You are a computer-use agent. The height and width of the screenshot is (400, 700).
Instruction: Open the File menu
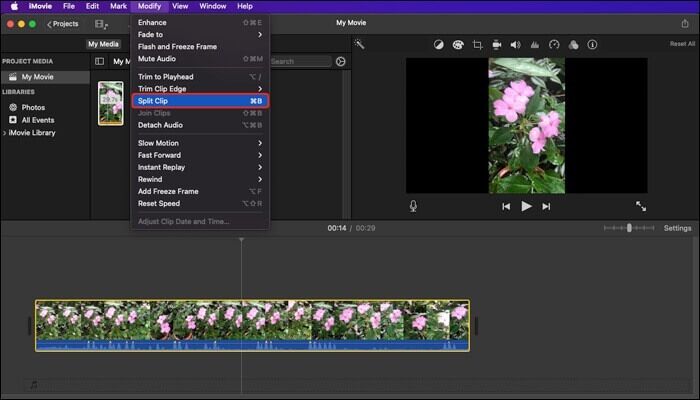[69, 6]
